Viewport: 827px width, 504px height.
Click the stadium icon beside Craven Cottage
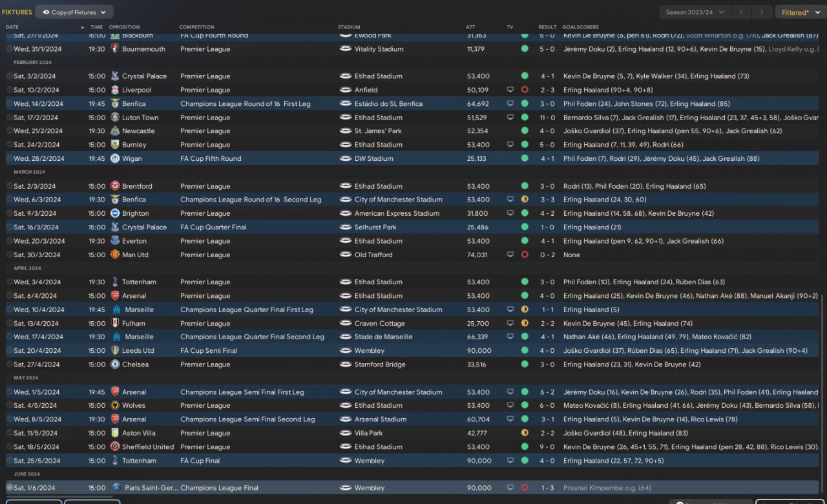click(346, 323)
